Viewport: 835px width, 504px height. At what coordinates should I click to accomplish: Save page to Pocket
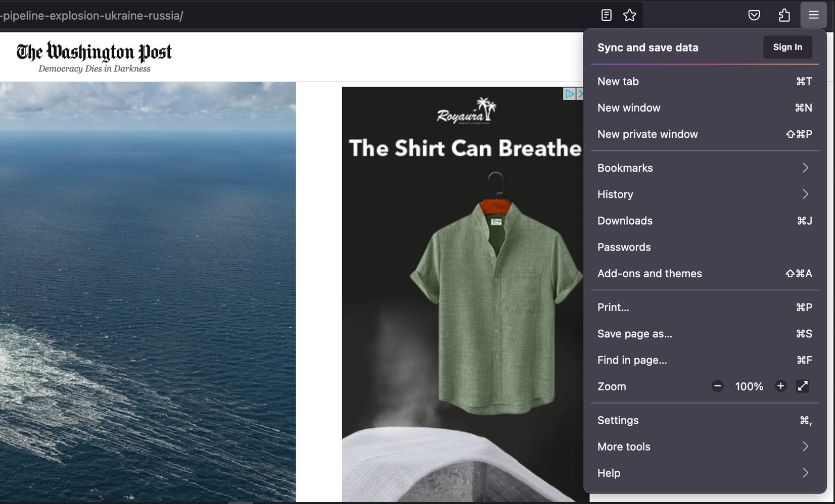754,15
